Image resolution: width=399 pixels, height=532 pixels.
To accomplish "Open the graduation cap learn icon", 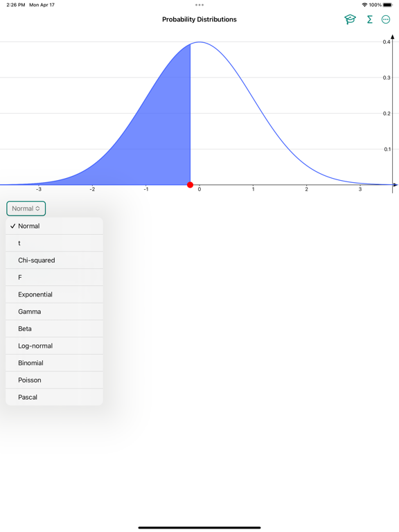I will point(350,19).
